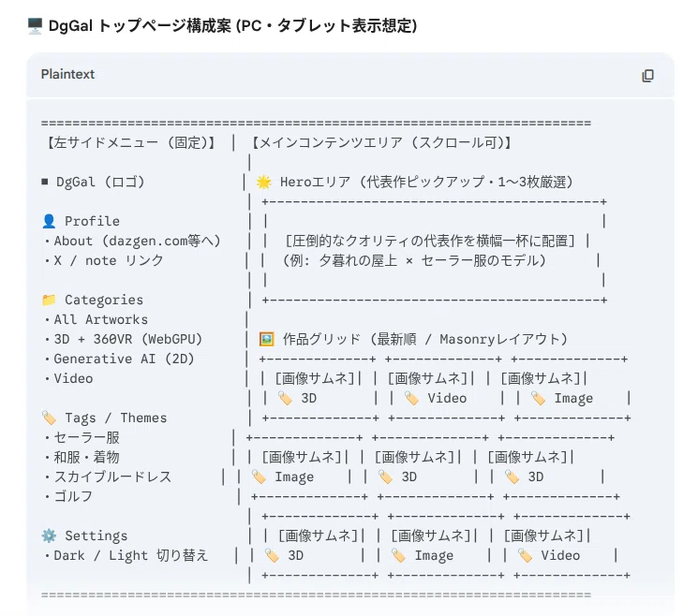Click the copy code icon
The width and height of the screenshot is (698, 616).
647,76
